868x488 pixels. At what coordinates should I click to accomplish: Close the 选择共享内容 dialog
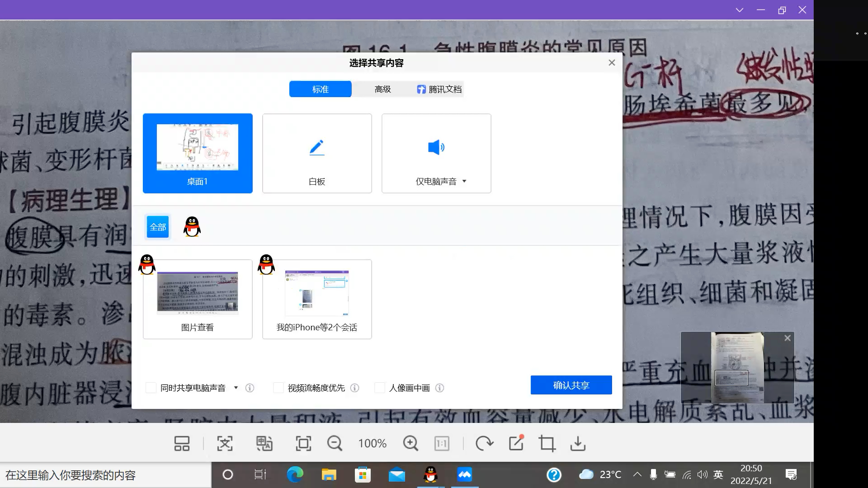tap(612, 63)
